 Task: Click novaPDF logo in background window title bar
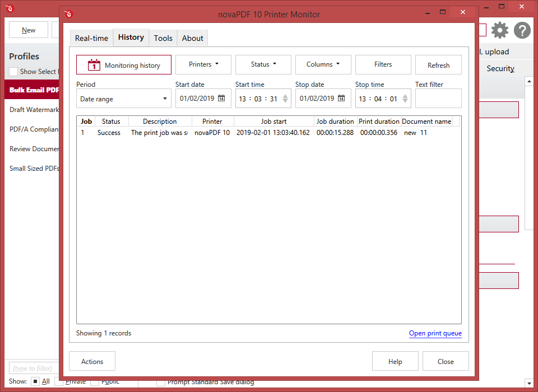click(10, 8)
